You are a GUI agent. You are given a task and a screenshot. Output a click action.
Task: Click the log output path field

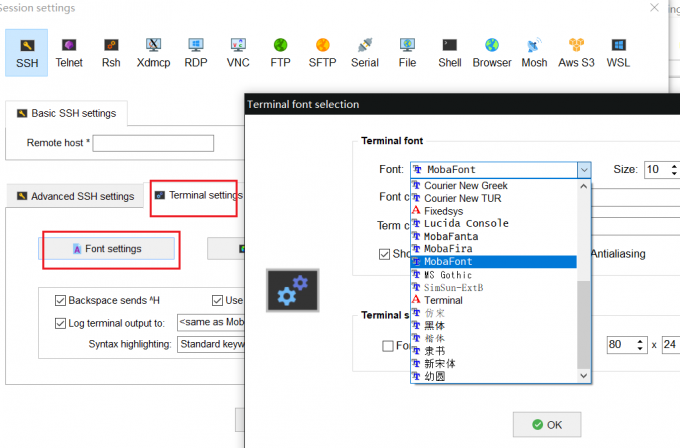(x=211, y=322)
